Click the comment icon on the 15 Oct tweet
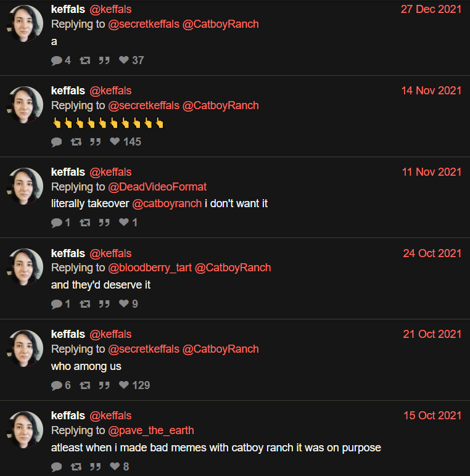Image resolution: width=470 pixels, height=476 pixels. [57, 467]
